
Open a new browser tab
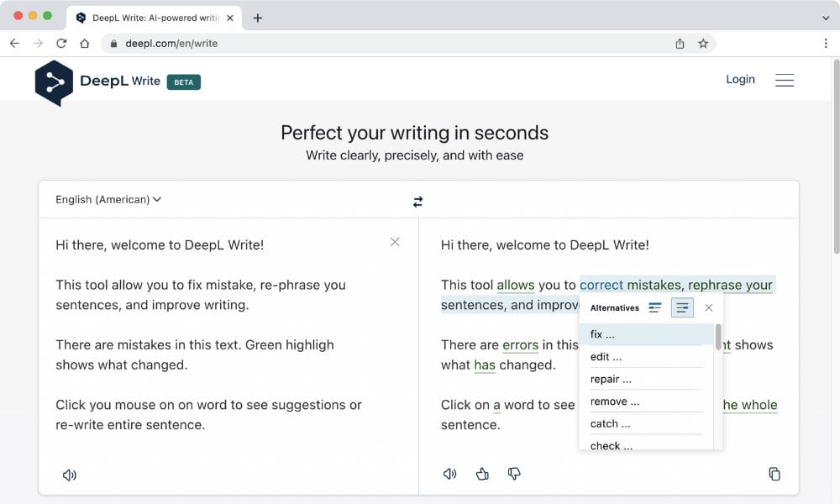pyautogui.click(x=257, y=18)
